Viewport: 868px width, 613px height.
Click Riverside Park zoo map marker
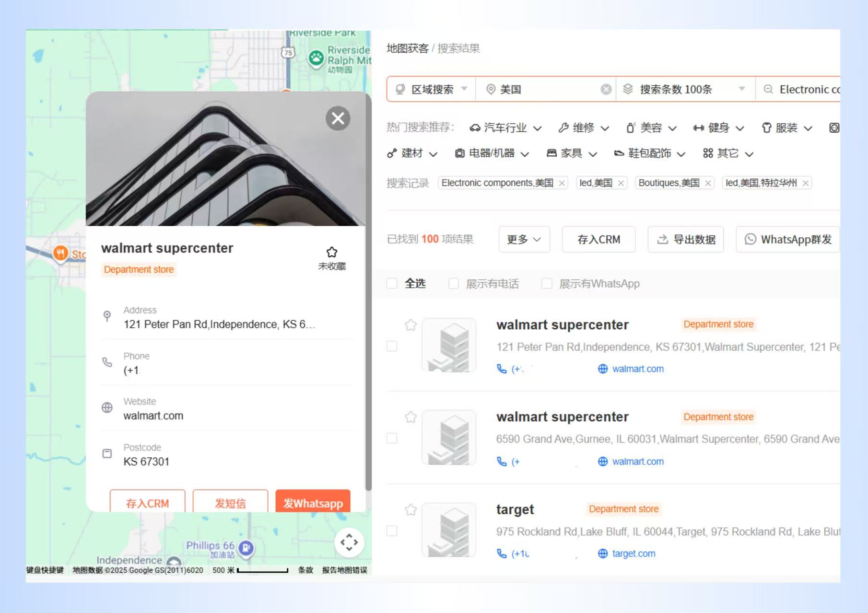click(x=316, y=58)
